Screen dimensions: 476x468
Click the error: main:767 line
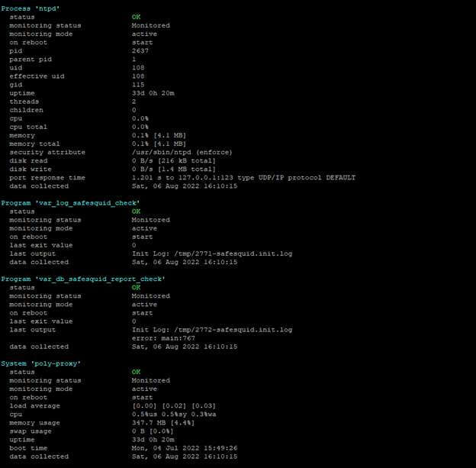point(163,338)
